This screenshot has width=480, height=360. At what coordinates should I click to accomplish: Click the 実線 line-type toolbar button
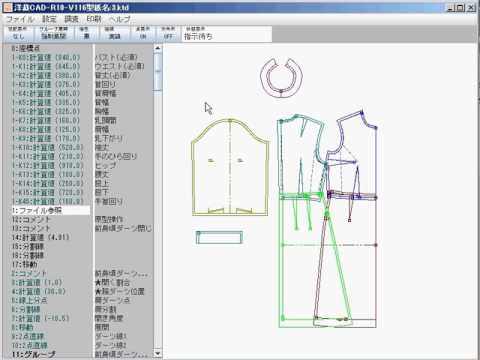[x=115, y=34]
